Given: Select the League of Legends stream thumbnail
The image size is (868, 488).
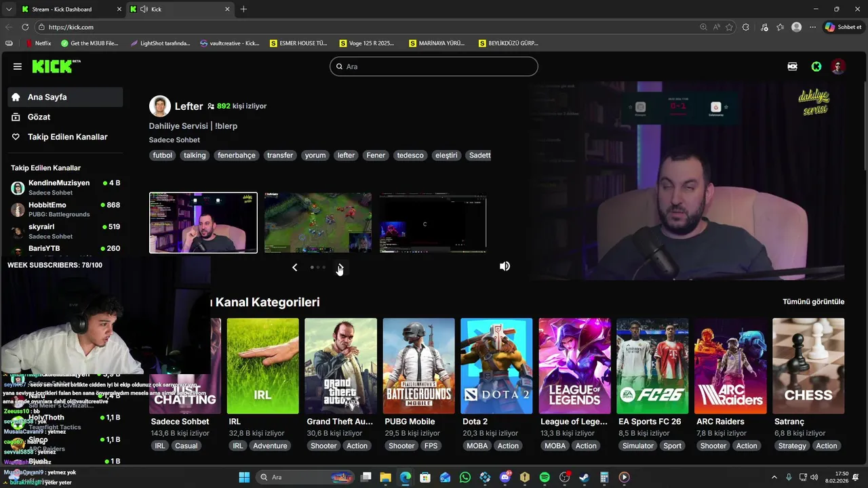Looking at the screenshot, I should [318, 223].
